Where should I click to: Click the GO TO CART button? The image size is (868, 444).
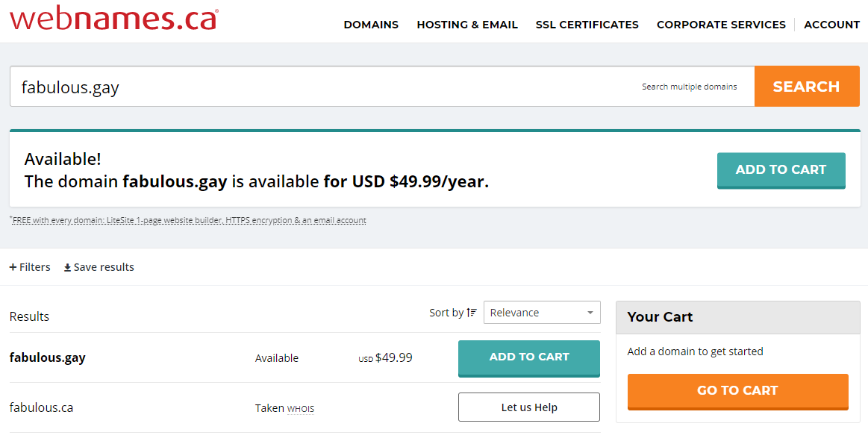pos(737,392)
